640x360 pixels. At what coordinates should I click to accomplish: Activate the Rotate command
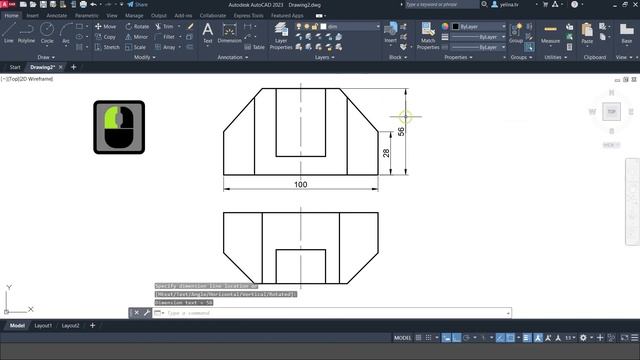[x=137, y=26]
